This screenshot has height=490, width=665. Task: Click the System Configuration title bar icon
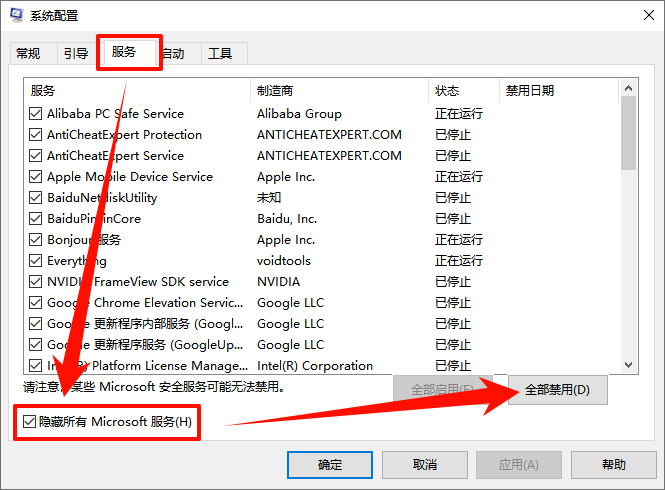point(17,15)
